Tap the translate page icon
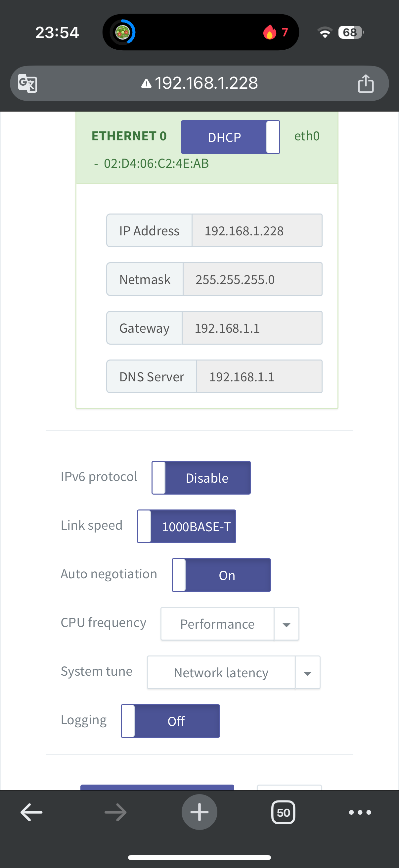Screen dimensions: 399x868 [27, 83]
